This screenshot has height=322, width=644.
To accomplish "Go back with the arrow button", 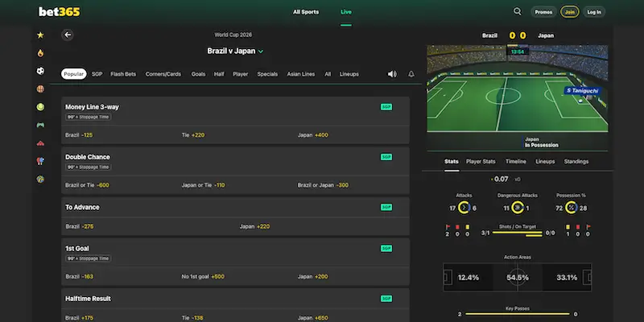I will pyautogui.click(x=68, y=35).
